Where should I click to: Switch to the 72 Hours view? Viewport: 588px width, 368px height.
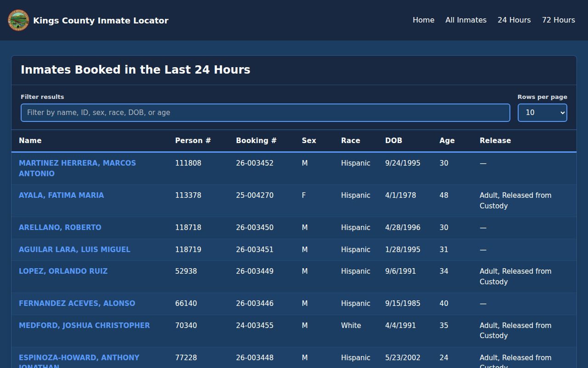[x=559, y=20]
